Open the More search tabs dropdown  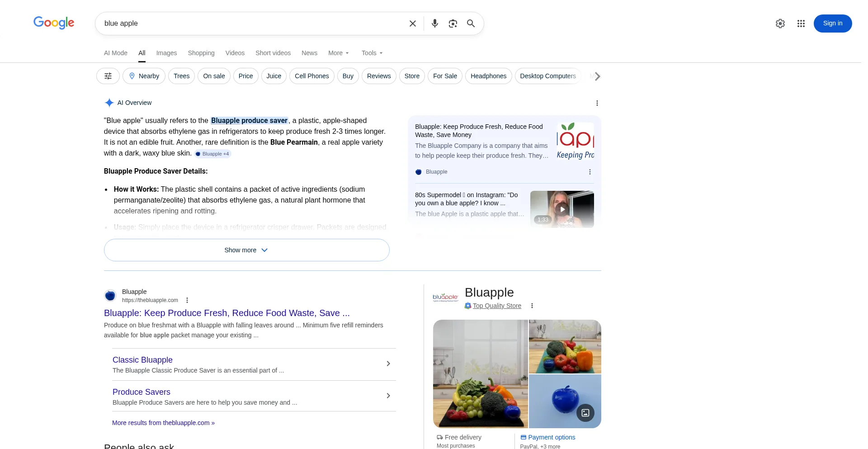click(x=339, y=53)
